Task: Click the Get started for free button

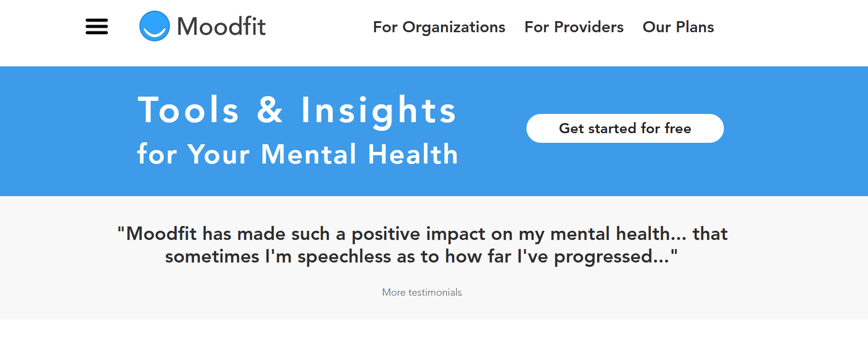Action: click(x=625, y=128)
